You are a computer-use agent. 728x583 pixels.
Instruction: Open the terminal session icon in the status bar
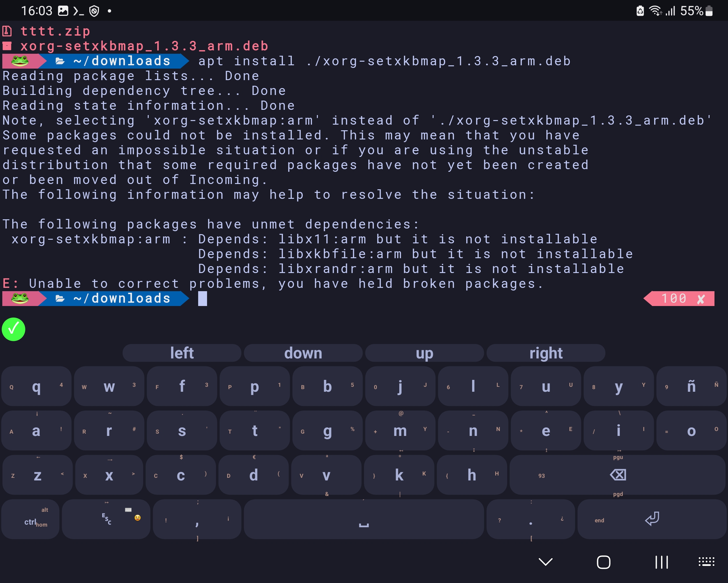coord(78,11)
